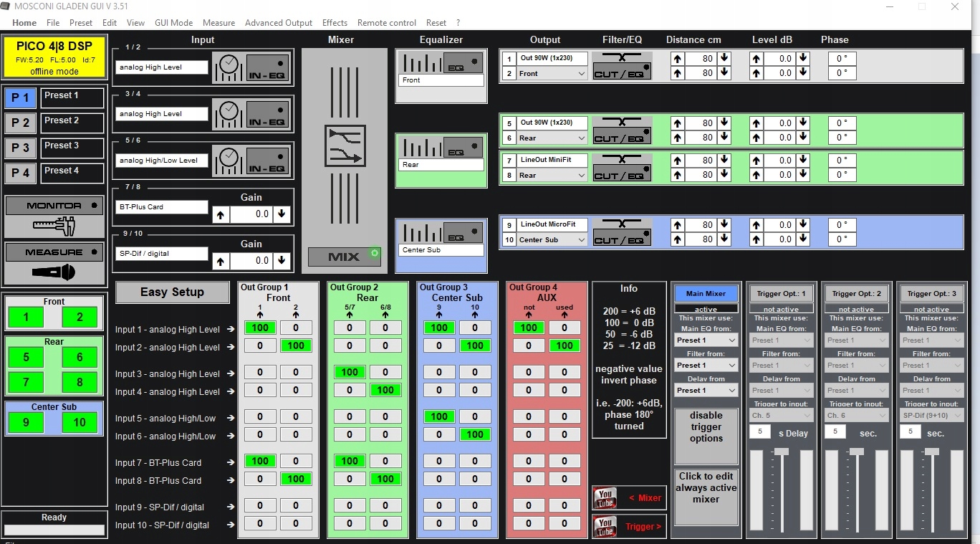This screenshot has width=980, height=544.
Task: Click the Easy Setup button
Action: [172, 292]
